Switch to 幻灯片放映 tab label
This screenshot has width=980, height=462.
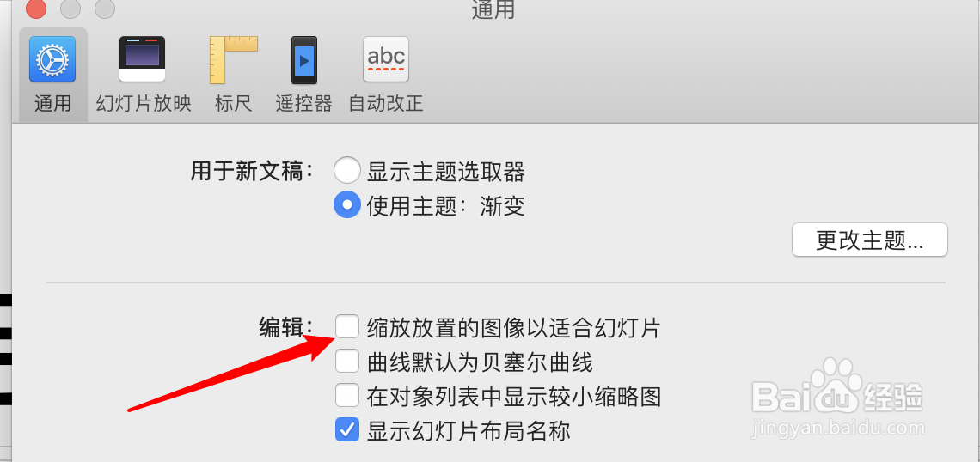[x=143, y=103]
